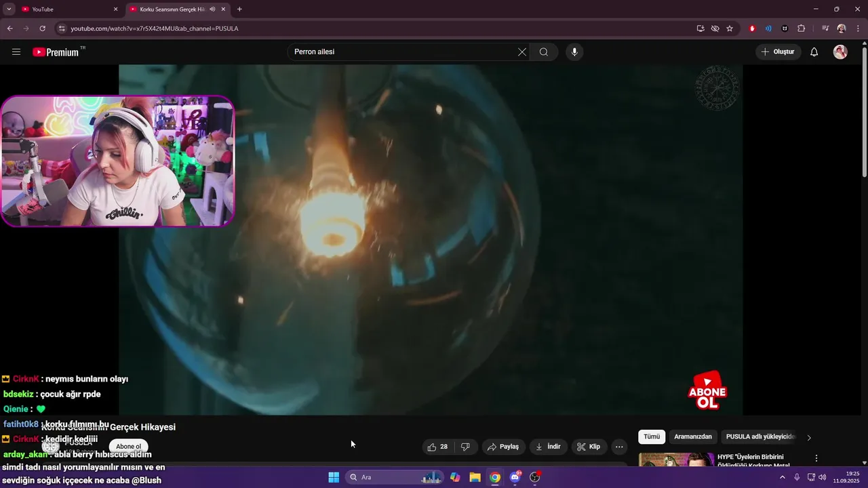
Task: Show more filter chips with arrow
Action: [x=809, y=438]
